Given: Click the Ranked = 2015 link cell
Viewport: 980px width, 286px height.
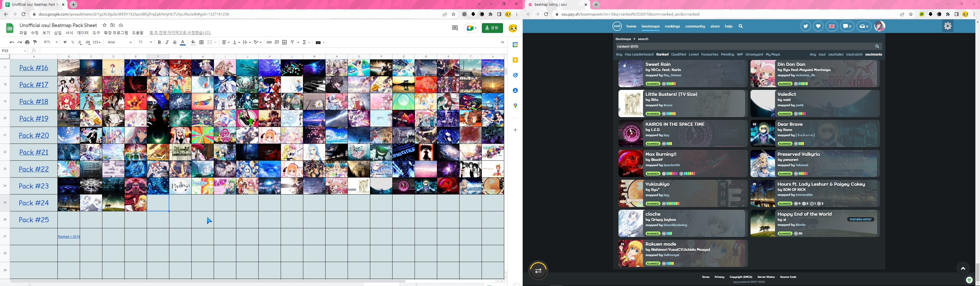Looking at the screenshot, I should tap(69, 236).
